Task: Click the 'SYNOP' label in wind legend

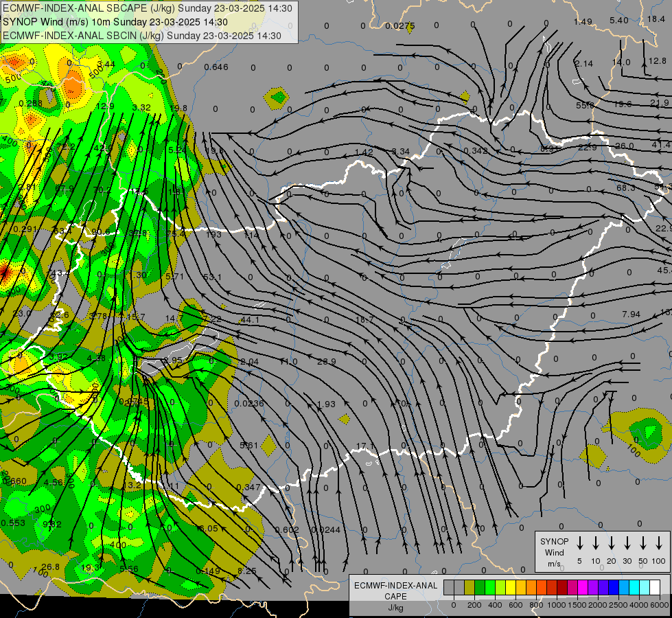Action: (554, 542)
